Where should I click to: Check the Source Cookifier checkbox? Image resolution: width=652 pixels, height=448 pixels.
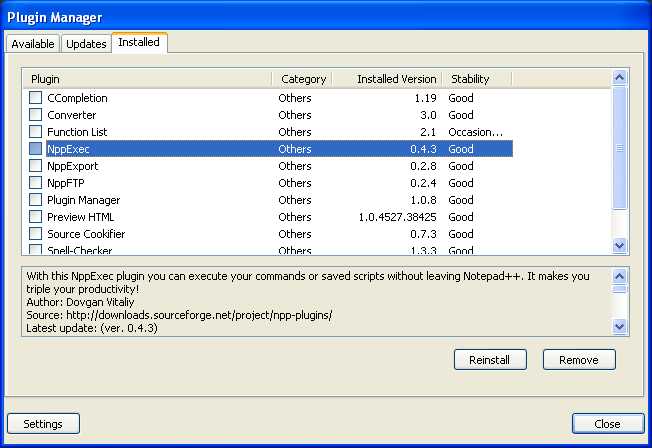(35, 234)
